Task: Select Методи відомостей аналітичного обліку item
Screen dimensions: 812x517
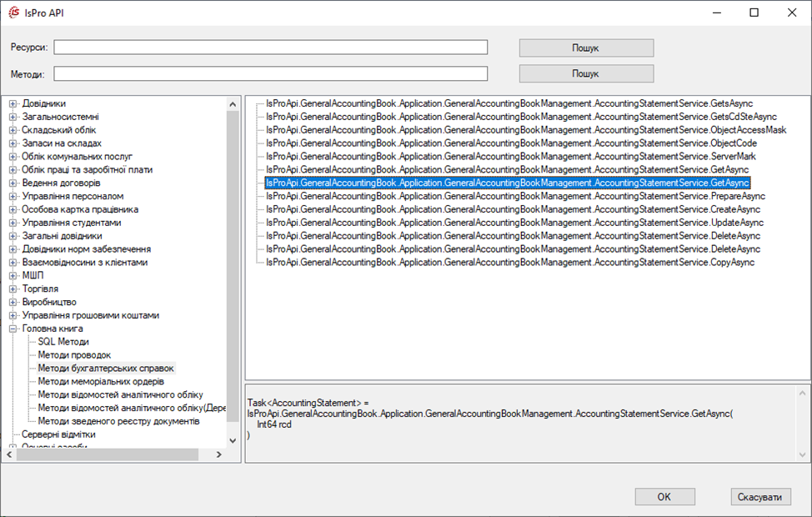Action: 121,394
